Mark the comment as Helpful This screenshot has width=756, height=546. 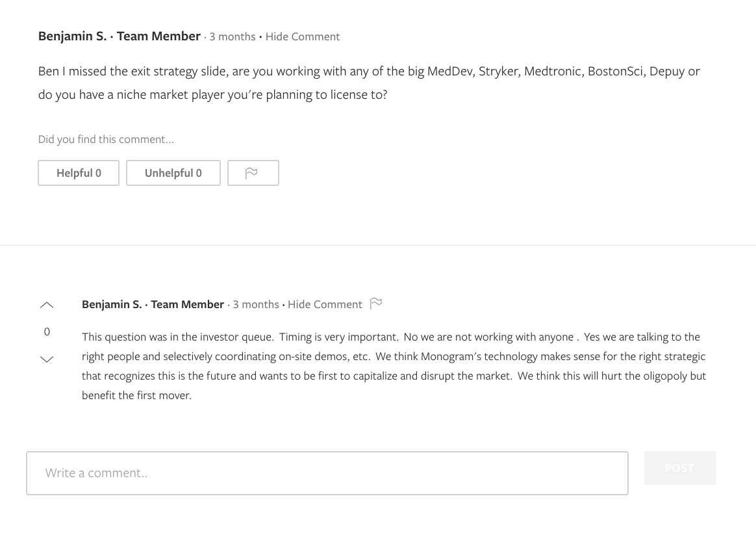(x=79, y=173)
